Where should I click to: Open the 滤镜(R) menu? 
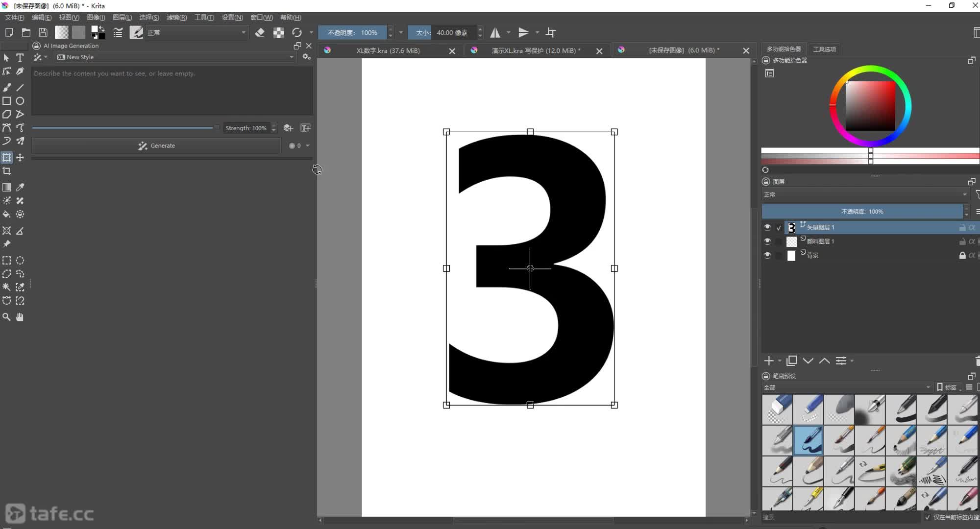point(176,17)
